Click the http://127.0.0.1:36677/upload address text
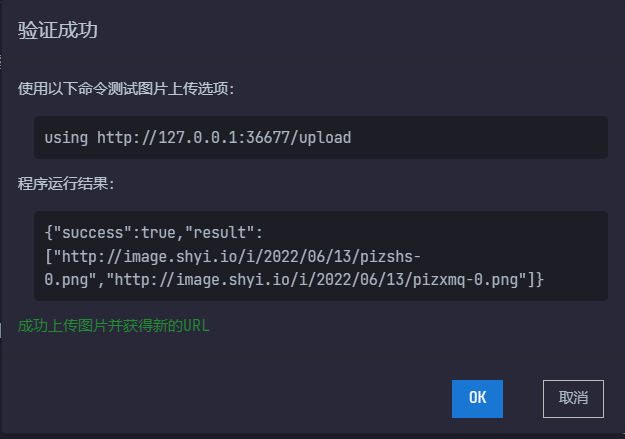The width and height of the screenshot is (625, 439). [x=224, y=138]
